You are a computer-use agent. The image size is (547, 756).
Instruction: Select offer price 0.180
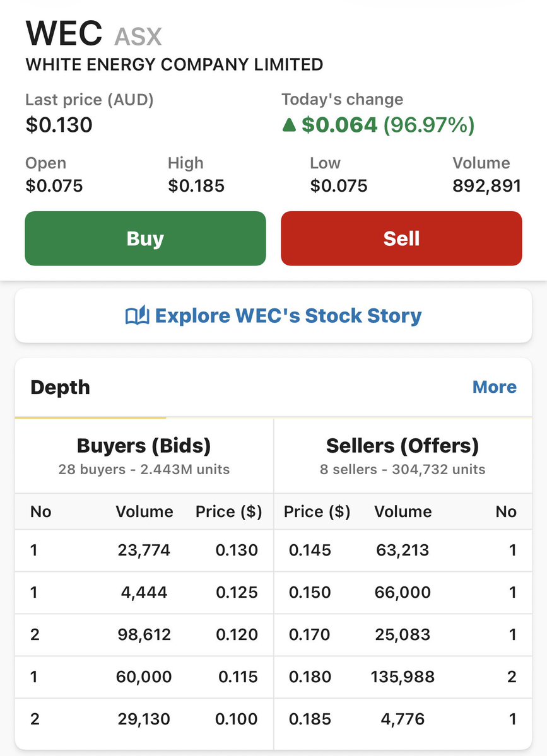tap(310, 677)
